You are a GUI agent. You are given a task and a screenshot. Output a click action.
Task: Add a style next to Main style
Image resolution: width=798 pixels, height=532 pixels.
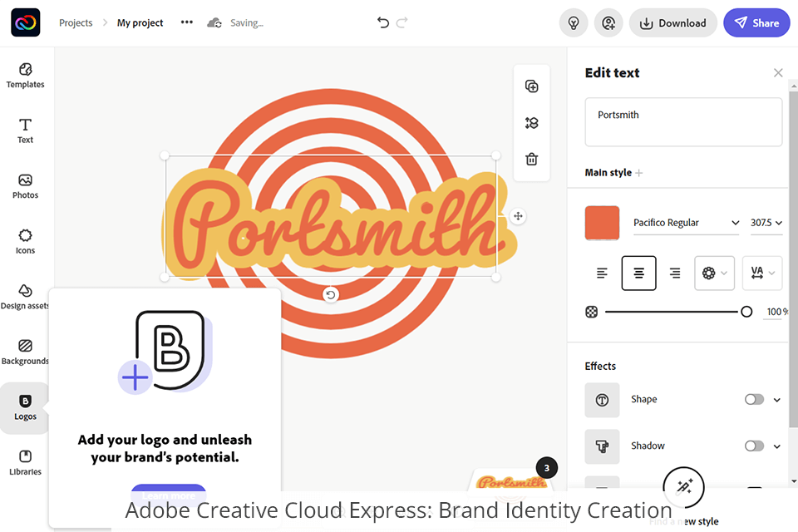[x=639, y=173]
